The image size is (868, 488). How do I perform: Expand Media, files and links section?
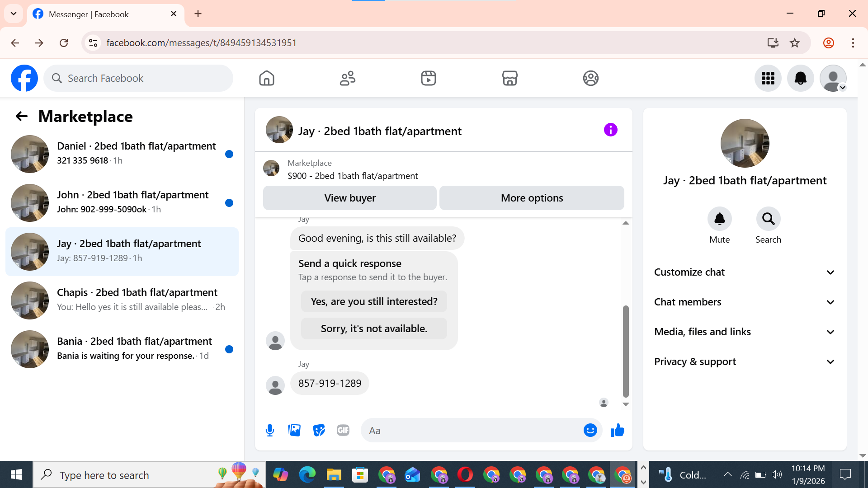[745, 332]
